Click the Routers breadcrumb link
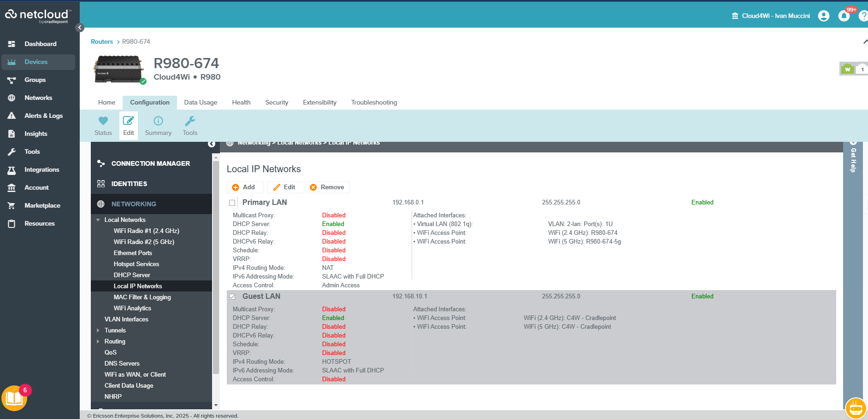Image resolution: width=868 pixels, height=419 pixels. [102, 41]
